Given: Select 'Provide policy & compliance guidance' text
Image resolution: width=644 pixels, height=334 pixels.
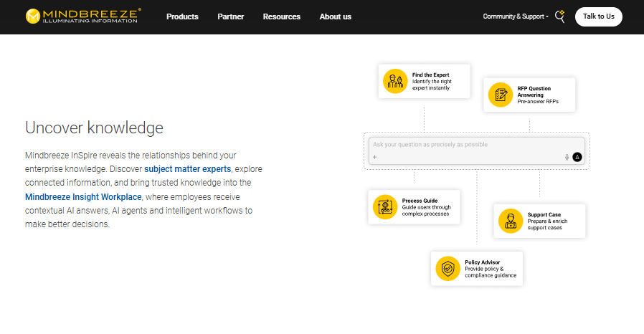Looking at the screenshot, I should click(491, 272).
